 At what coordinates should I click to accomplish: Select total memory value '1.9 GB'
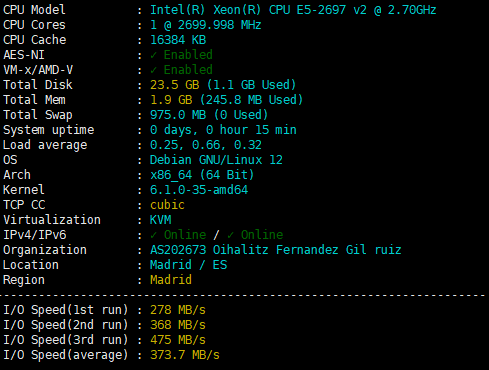[171, 100]
